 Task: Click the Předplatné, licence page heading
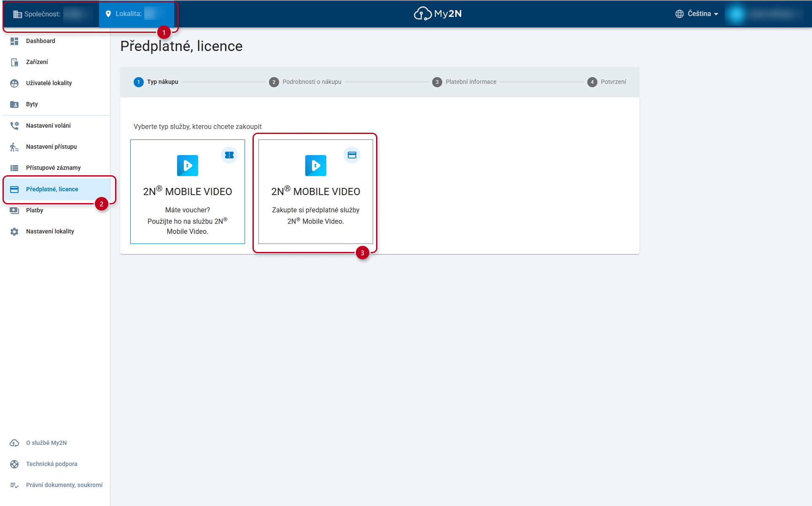[181, 46]
